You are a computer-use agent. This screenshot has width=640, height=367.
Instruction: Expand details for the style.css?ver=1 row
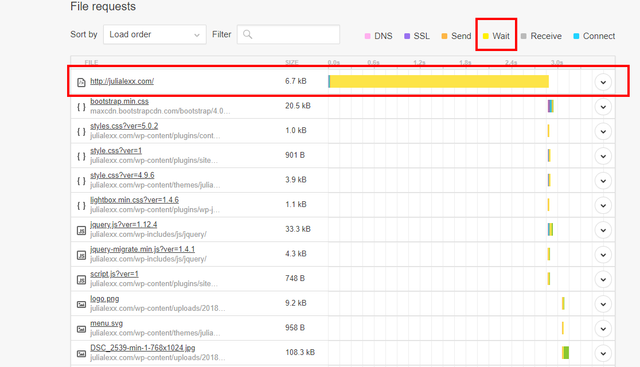[x=603, y=156]
